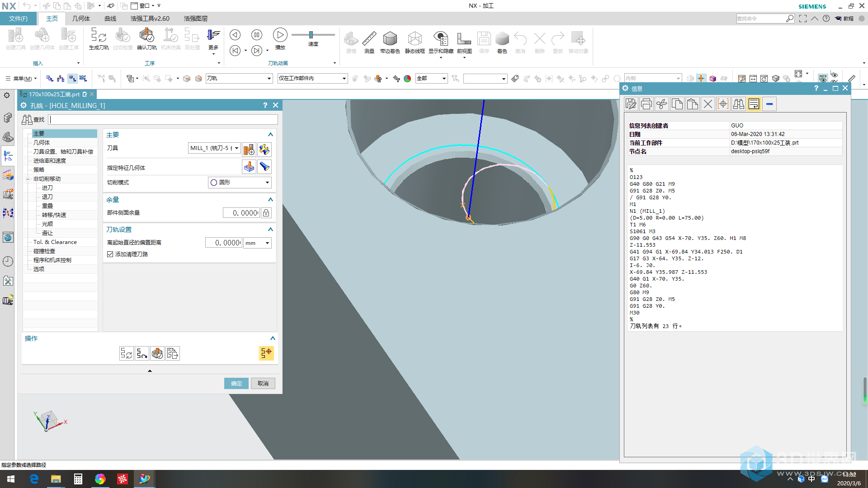Toggle the 添加清理刀路 checkbox
868x488 pixels.
pos(110,254)
